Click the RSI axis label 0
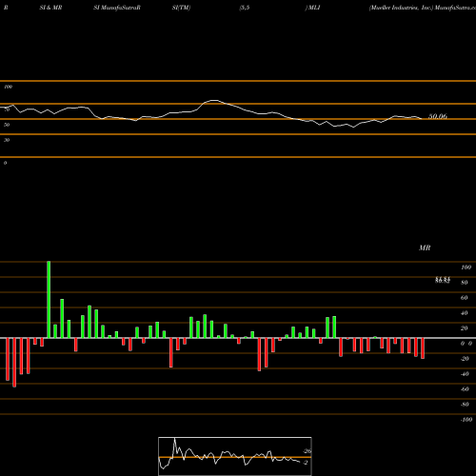476x476 pixels. pos(5,163)
